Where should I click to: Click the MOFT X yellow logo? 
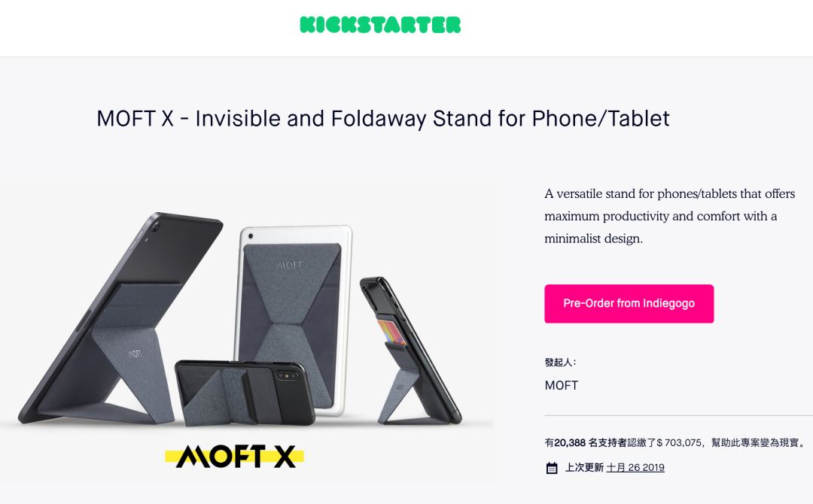(x=234, y=457)
